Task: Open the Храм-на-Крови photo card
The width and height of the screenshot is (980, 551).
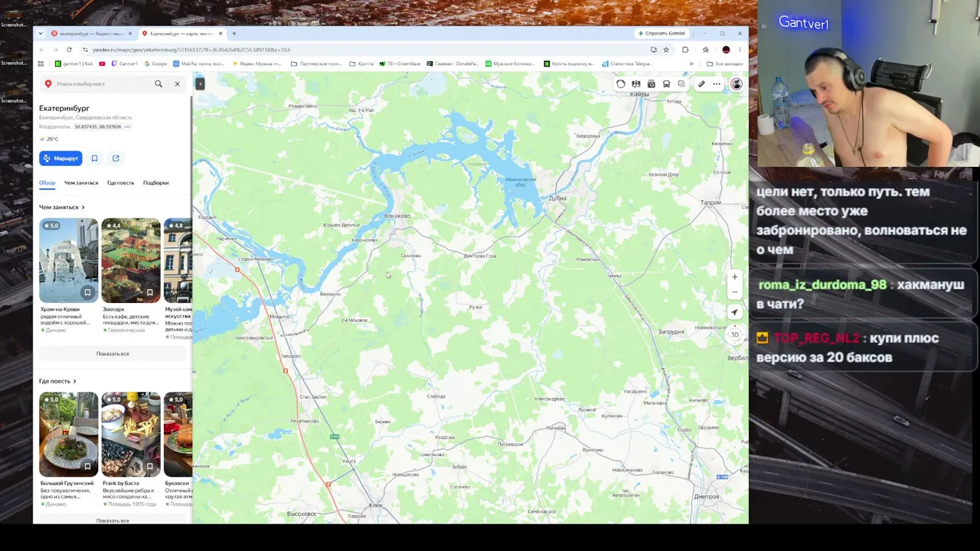Action: (69, 260)
